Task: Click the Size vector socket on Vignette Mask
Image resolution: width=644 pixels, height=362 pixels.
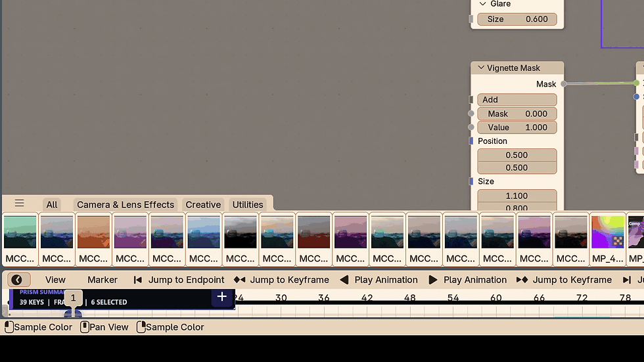Action: pos(471,181)
